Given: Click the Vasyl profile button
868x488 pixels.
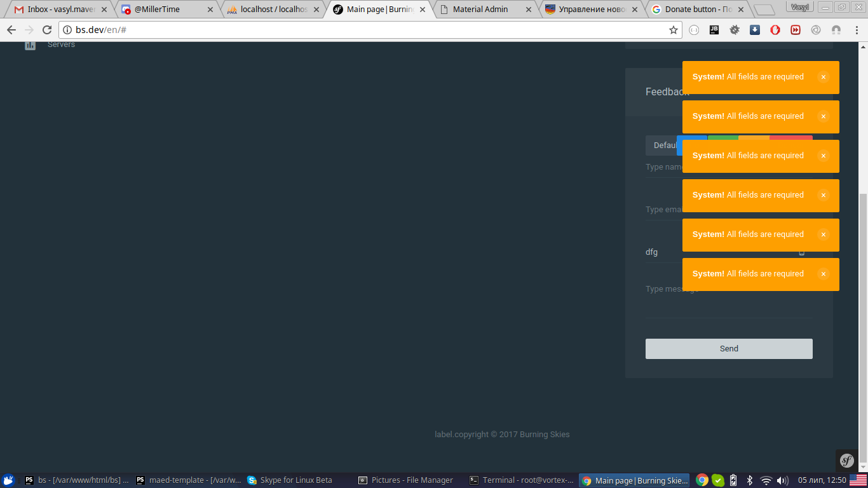Looking at the screenshot, I should click(x=800, y=7).
